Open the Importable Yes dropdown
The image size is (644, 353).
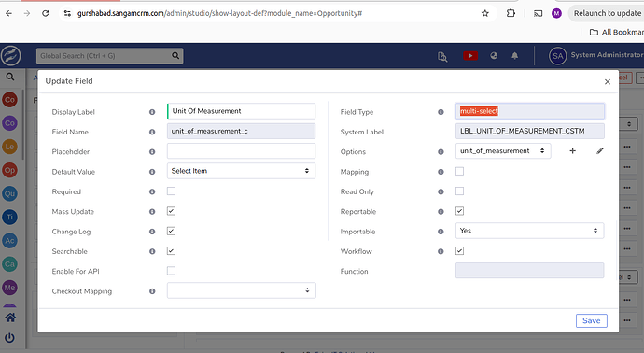(x=529, y=231)
